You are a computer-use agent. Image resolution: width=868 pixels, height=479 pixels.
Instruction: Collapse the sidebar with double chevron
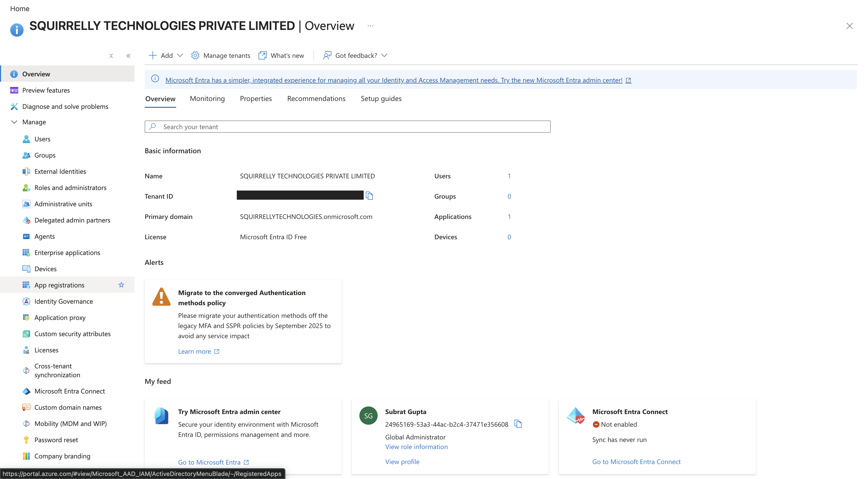[x=128, y=56]
